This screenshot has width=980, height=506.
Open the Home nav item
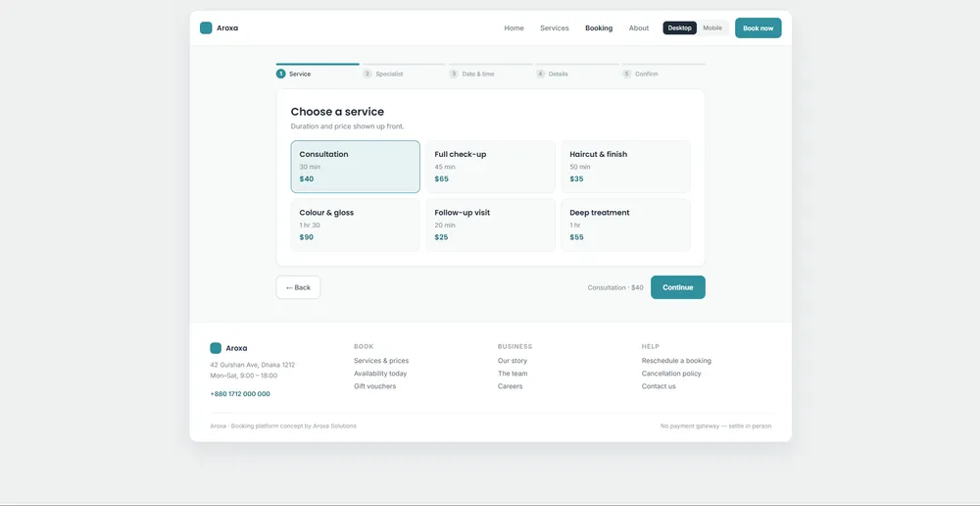point(514,28)
